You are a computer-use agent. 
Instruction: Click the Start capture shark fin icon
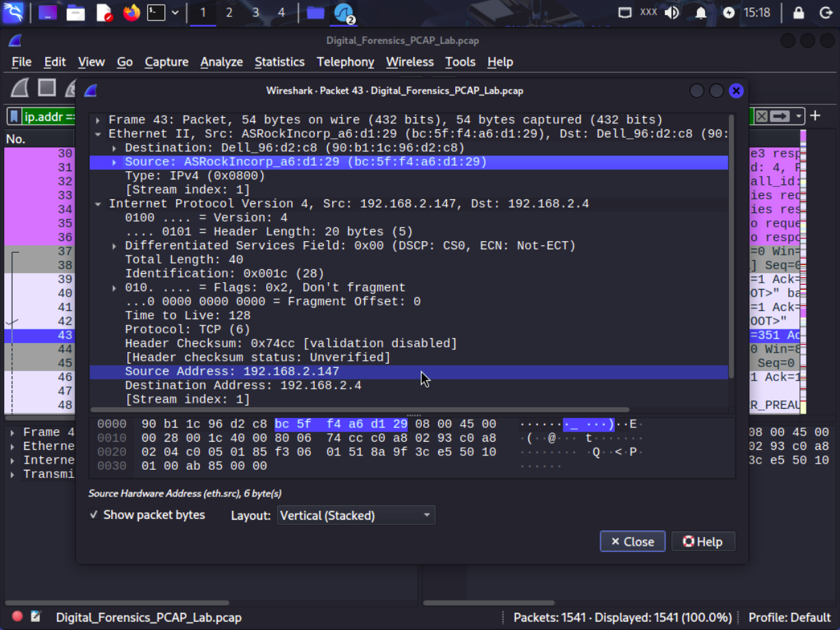point(21,88)
